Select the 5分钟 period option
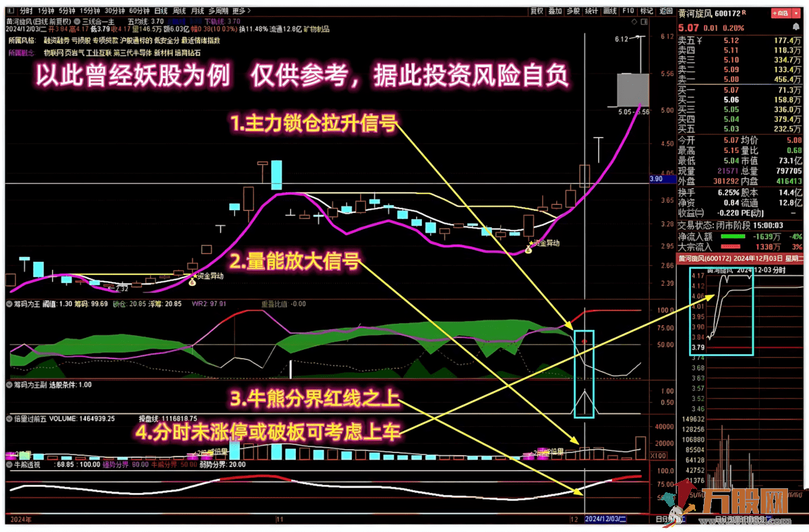The height and width of the screenshot is (532, 809). click(67, 11)
